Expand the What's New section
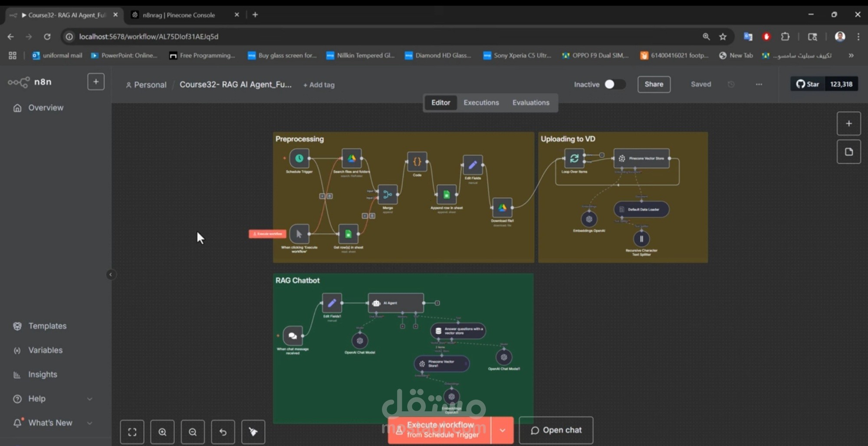 [x=89, y=423]
